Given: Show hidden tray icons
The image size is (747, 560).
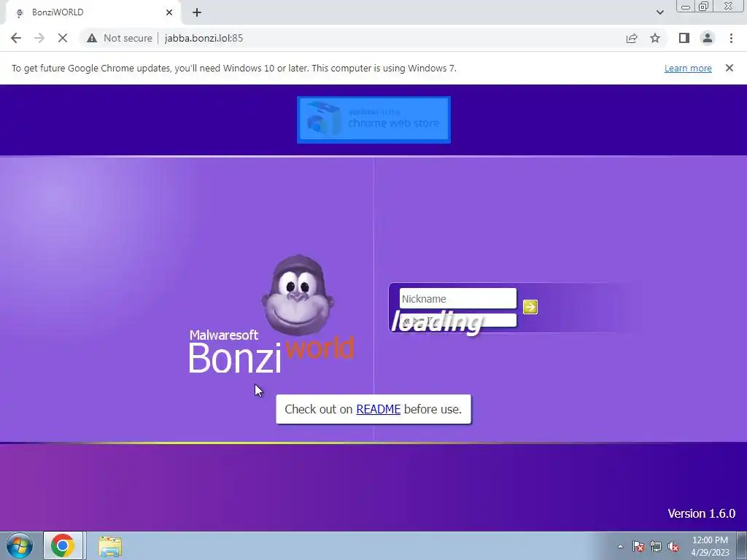Looking at the screenshot, I should [620, 546].
